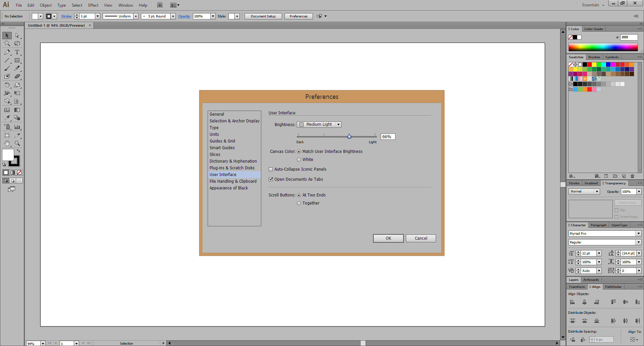Select General in Preferences list
The image size is (644, 346).
point(234,114)
